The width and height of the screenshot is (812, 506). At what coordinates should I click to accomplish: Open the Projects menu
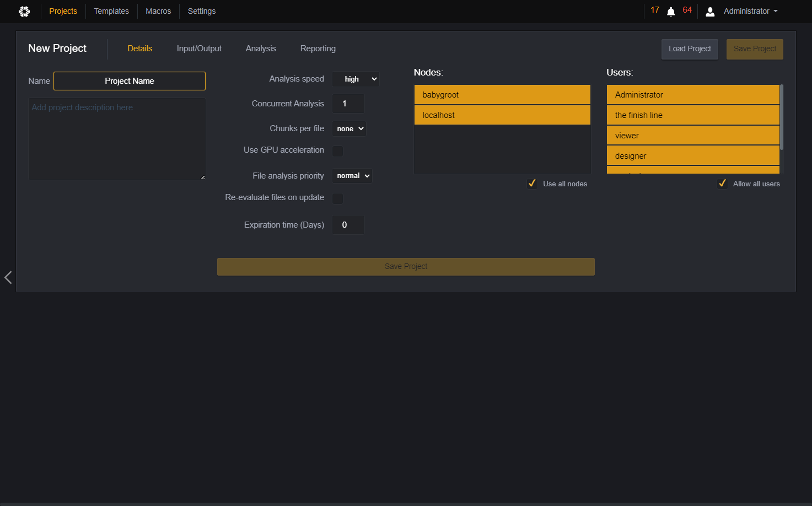[63, 11]
